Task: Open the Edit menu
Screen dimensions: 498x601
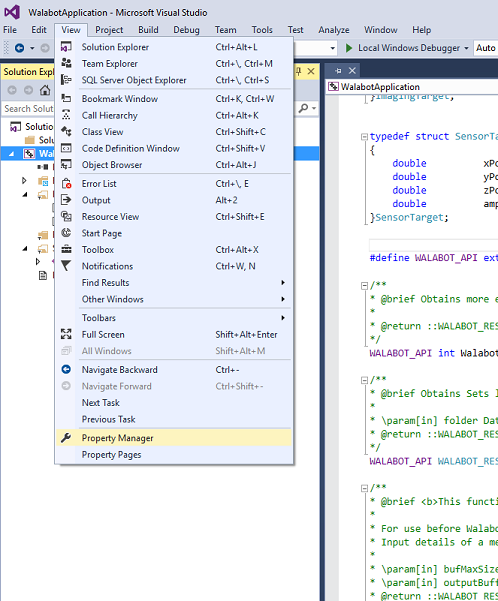Action: coord(39,30)
